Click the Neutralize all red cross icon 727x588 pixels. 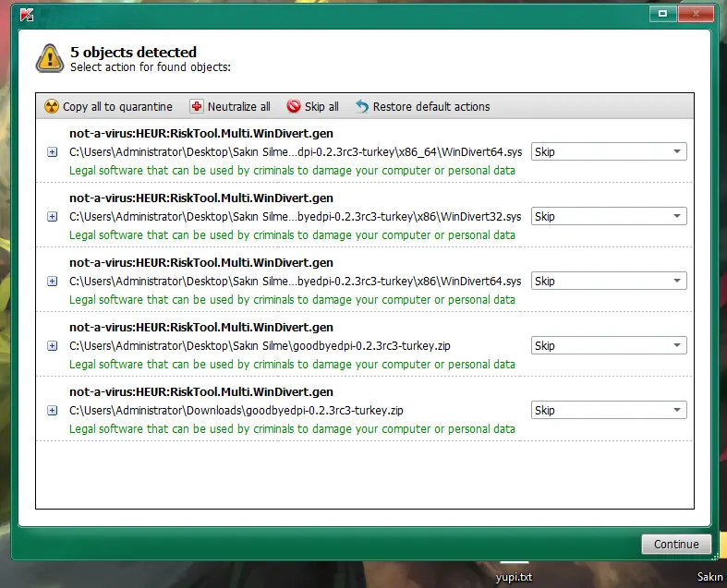coord(196,106)
